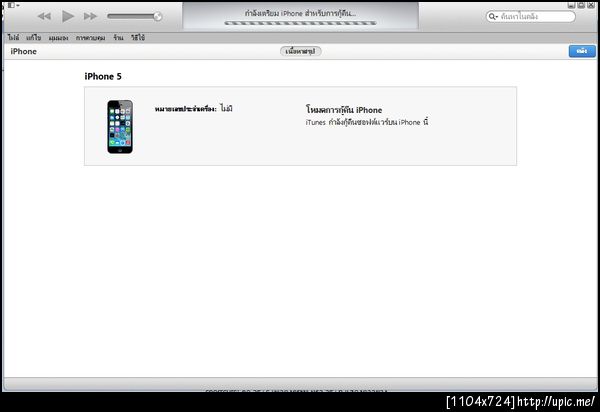Click the iPhone device label in the bar
This screenshot has width=600, height=412.
point(23,51)
